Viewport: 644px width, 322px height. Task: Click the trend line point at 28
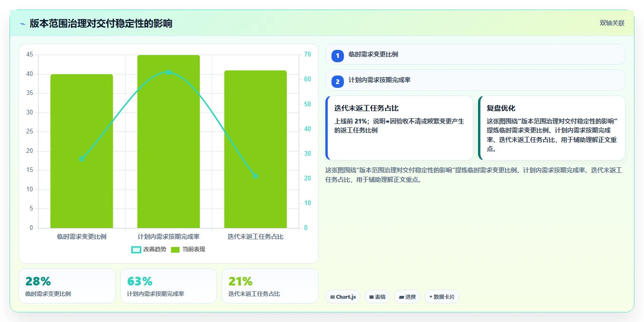point(82,159)
